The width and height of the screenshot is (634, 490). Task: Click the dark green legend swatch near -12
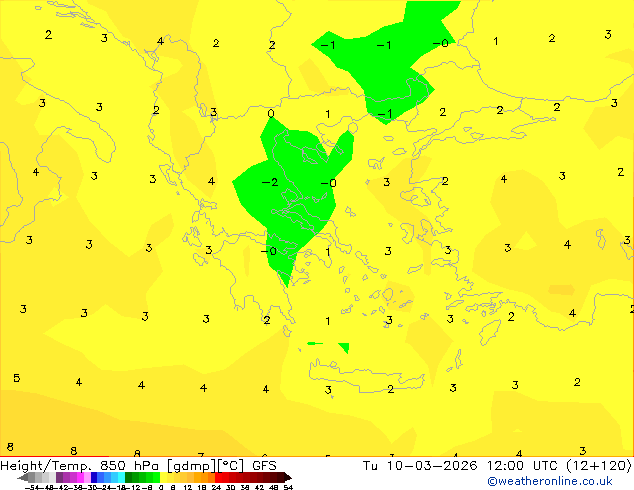129,477
